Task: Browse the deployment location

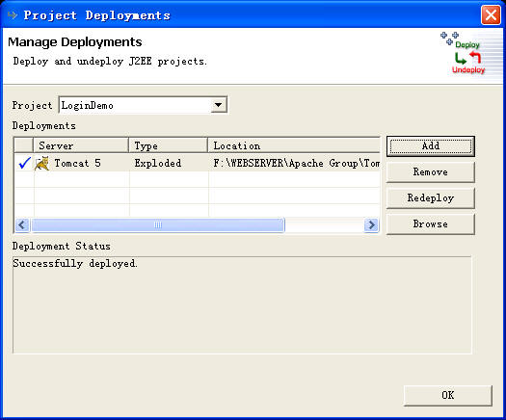Action: pyautogui.click(x=431, y=223)
